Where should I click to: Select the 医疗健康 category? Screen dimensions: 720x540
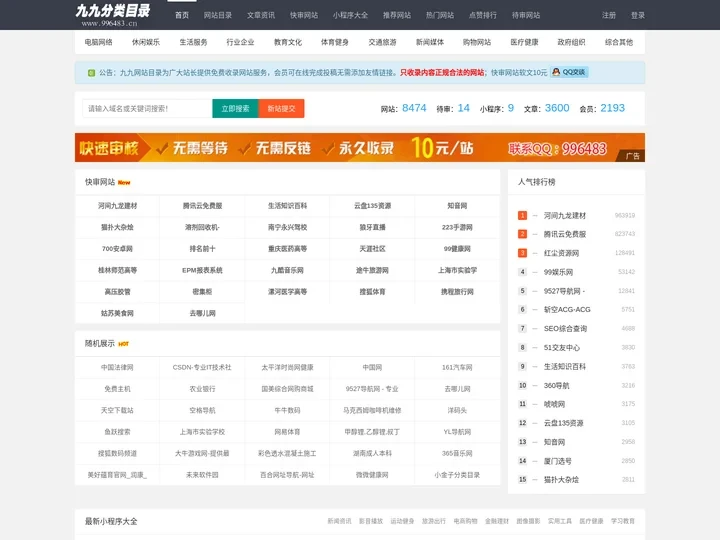coord(524,42)
